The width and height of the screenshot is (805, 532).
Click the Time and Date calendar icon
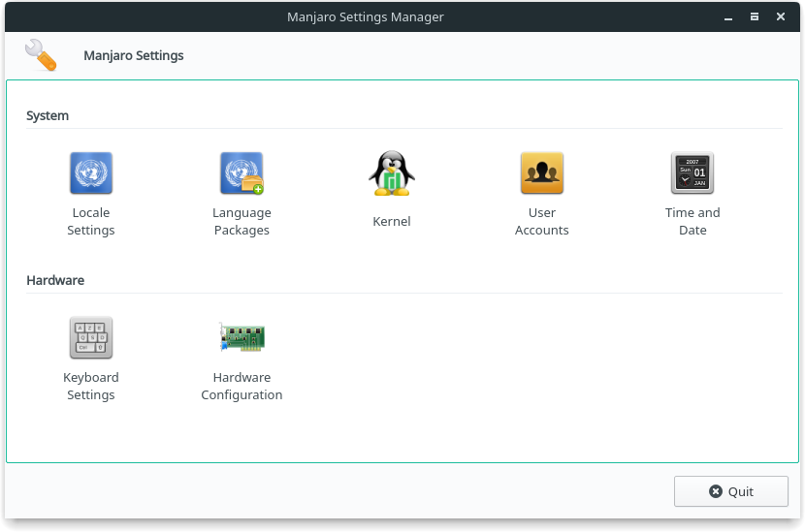click(692, 173)
